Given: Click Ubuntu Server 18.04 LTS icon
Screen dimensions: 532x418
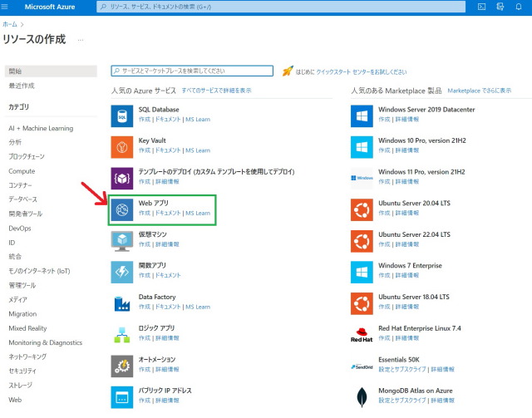Looking at the screenshot, I should (362, 303).
